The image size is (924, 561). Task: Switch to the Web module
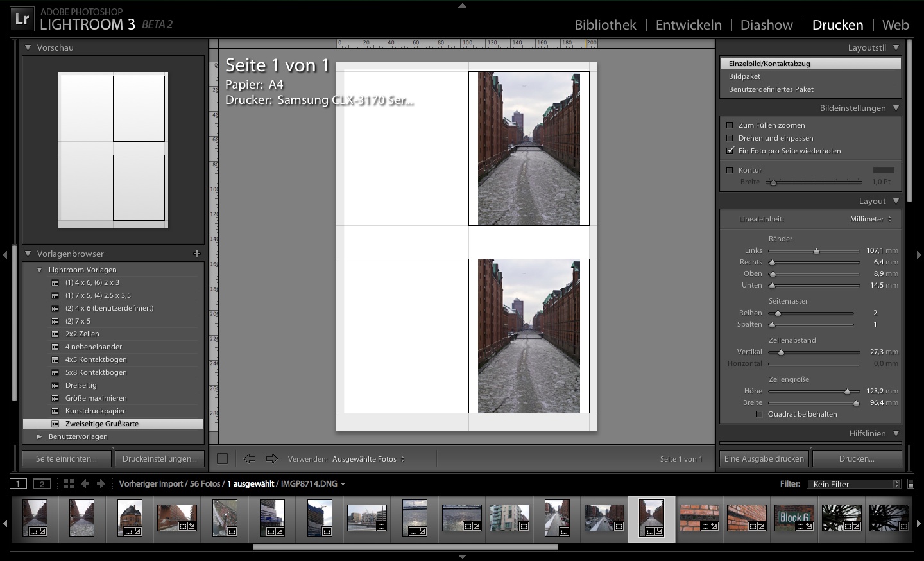(894, 24)
